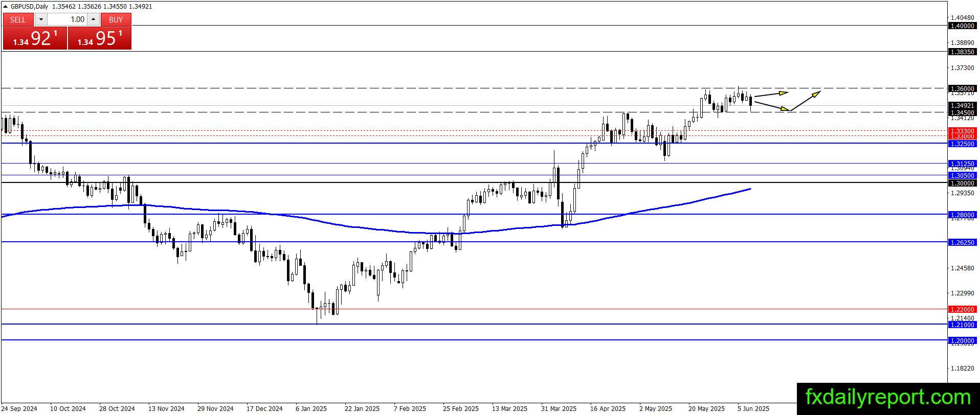Click the 1.34 95 buy price tile
This screenshot has width=980, height=415.
100,38
